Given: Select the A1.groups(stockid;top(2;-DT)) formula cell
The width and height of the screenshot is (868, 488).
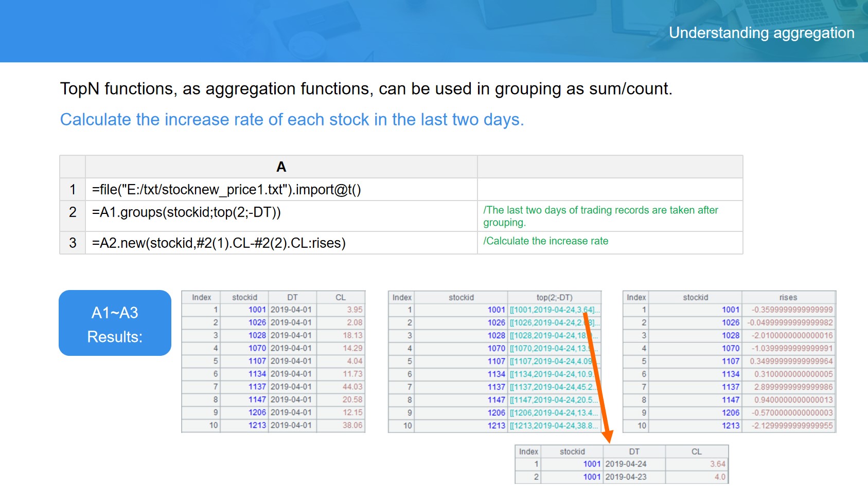Looking at the screenshot, I should [x=280, y=212].
